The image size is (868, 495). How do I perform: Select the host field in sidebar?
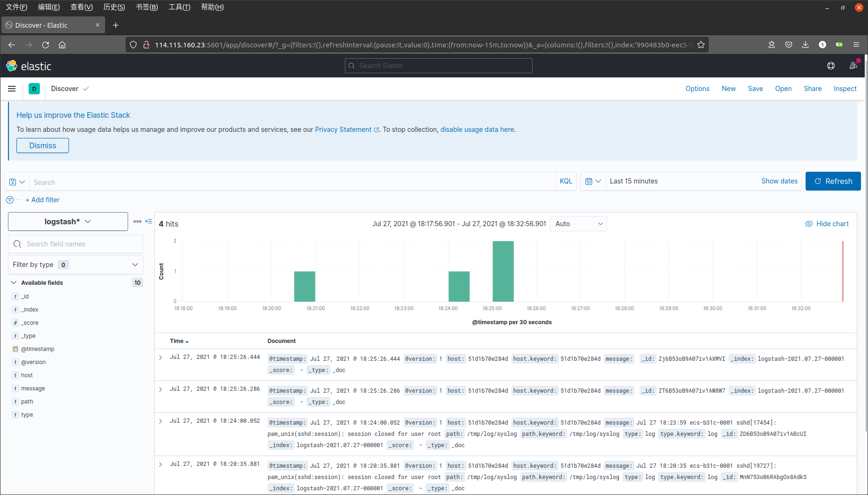(x=27, y=375)
